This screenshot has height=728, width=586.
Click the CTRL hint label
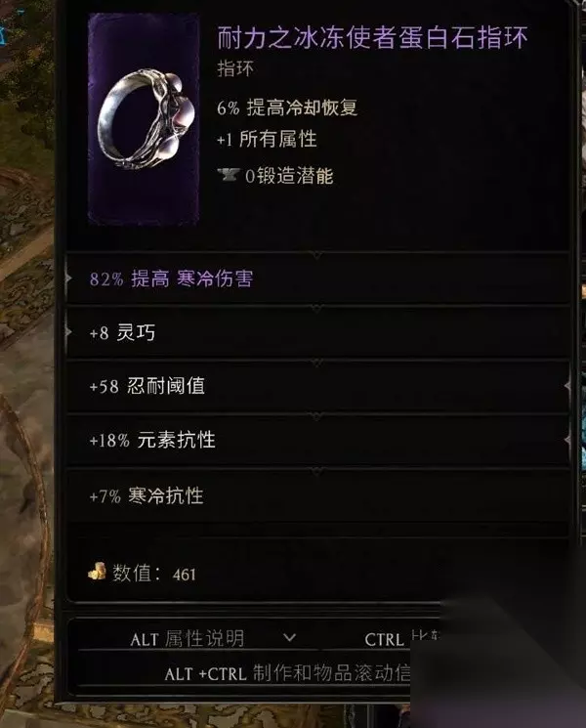[384, 640]
